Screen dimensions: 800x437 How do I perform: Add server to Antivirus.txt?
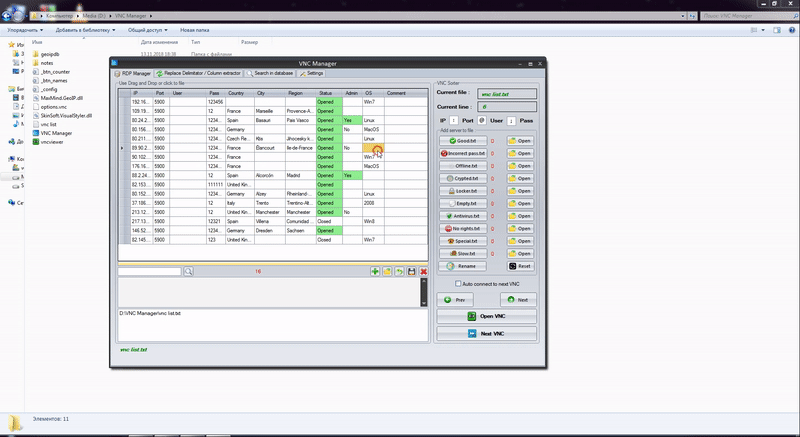click(463, 216)
